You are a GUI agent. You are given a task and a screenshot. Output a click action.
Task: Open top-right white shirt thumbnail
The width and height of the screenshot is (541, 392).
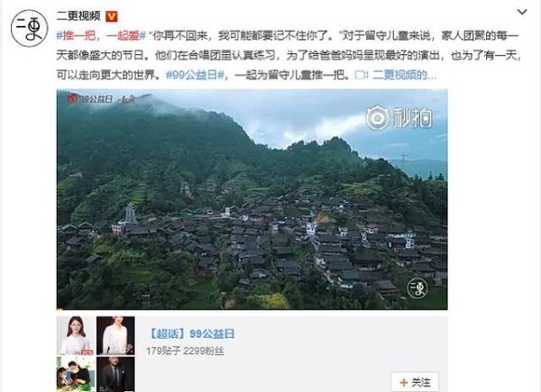pos(115,335)
